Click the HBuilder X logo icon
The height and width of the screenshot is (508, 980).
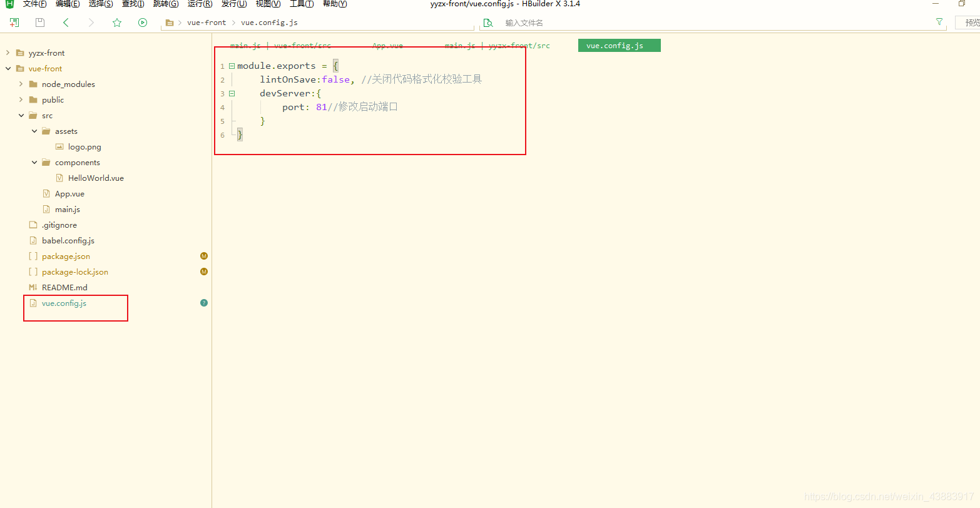[x=9, y=4]
